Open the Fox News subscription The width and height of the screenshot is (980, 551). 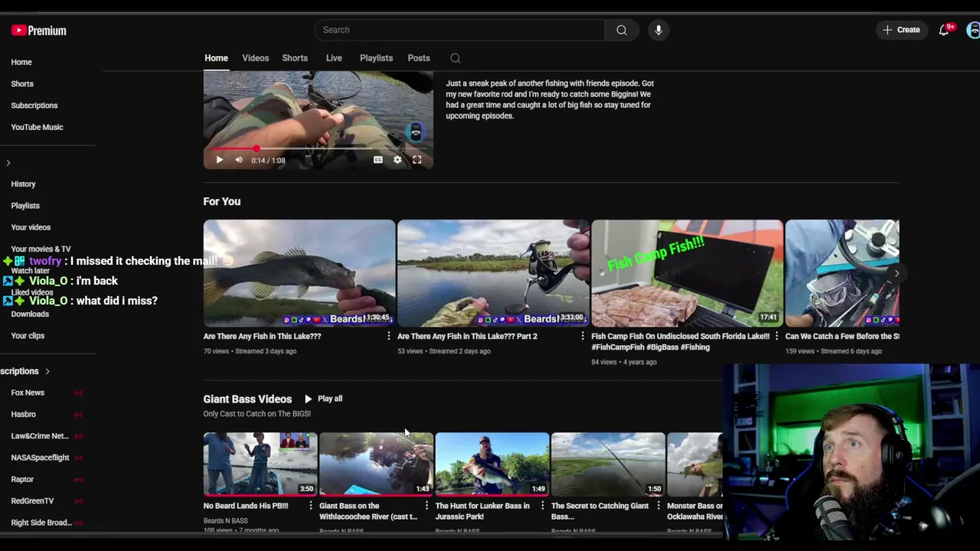tap(28, 393)
